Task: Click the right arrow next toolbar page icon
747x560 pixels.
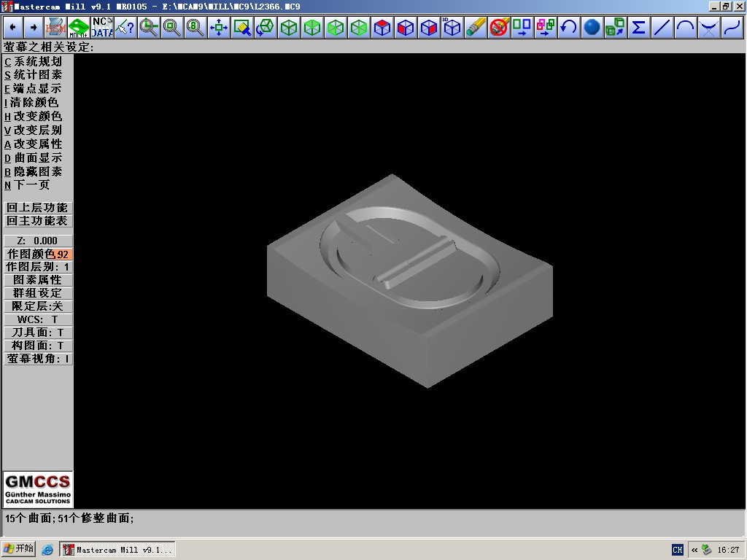Action: click(x=34, y=28)
